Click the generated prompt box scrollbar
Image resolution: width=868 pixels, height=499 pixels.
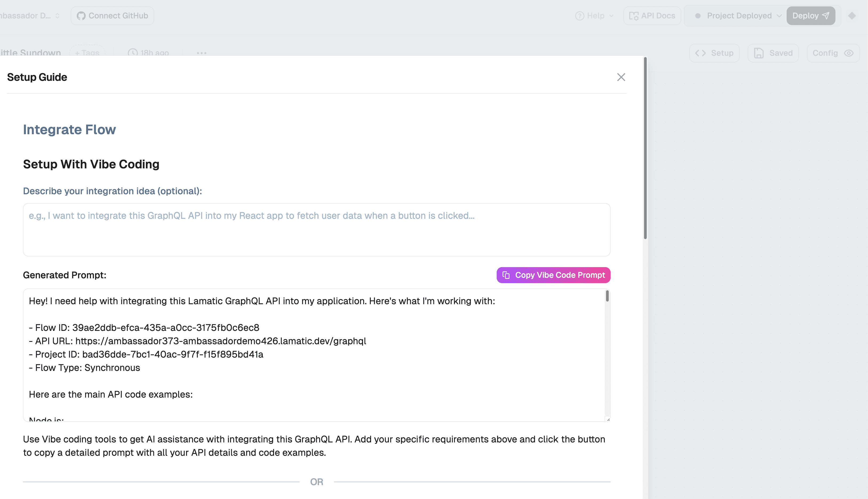tap(607, 296)
